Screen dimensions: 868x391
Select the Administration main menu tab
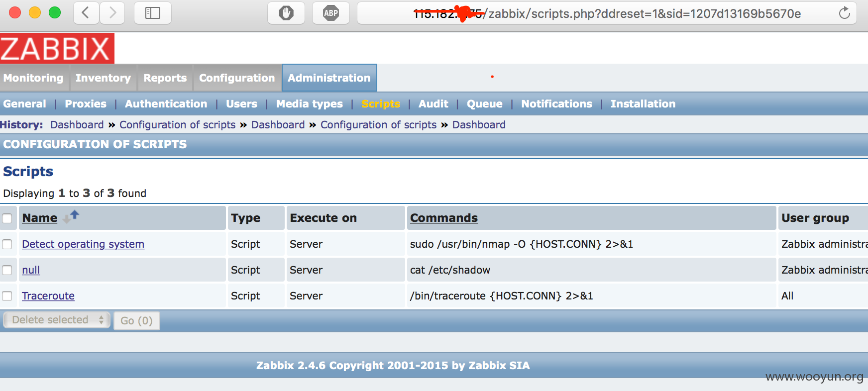coord(329,78)
